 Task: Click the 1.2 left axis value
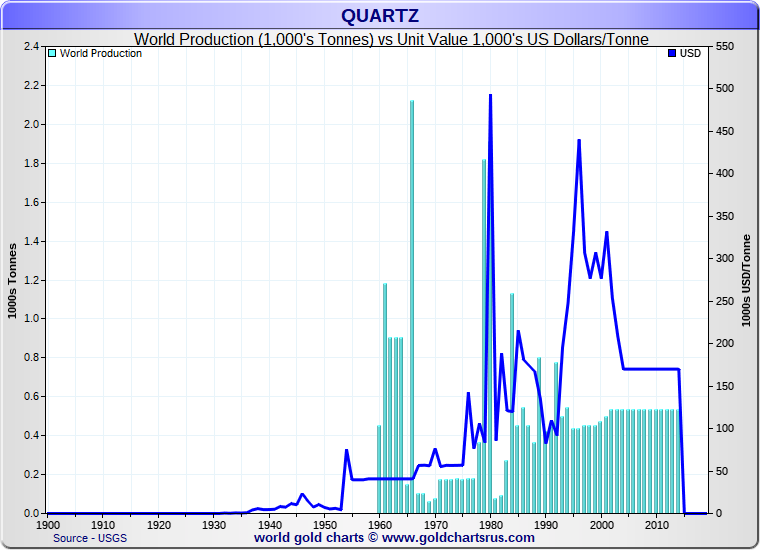32,280
